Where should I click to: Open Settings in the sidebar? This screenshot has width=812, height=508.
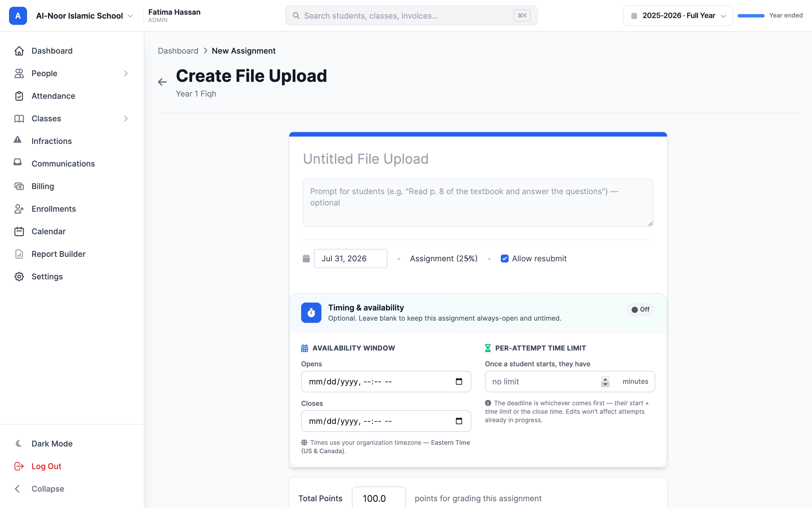pyautogui.click(x=47, y=277)
